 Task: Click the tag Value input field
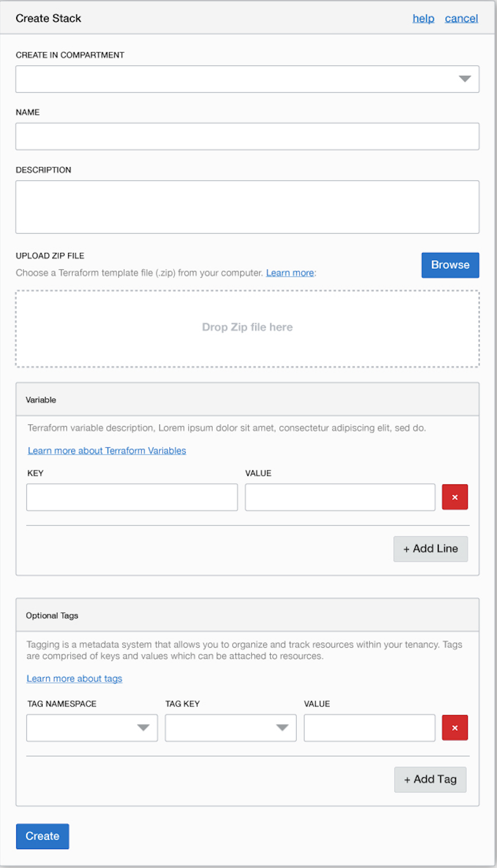[369, 728]
